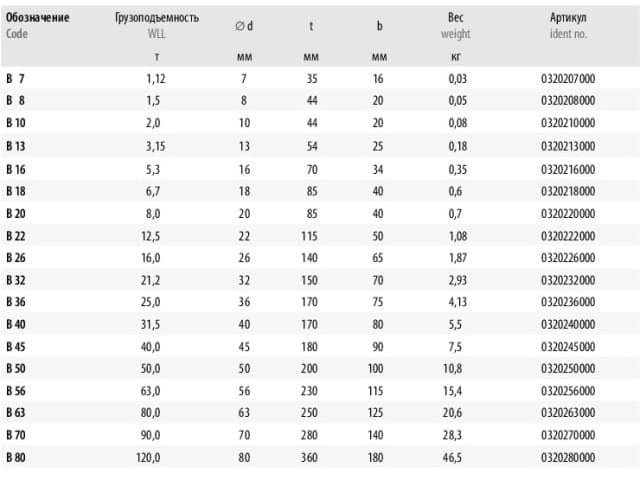640x480 pixels.
Task: Select row code B 80
Action: [x=16, y=457]
